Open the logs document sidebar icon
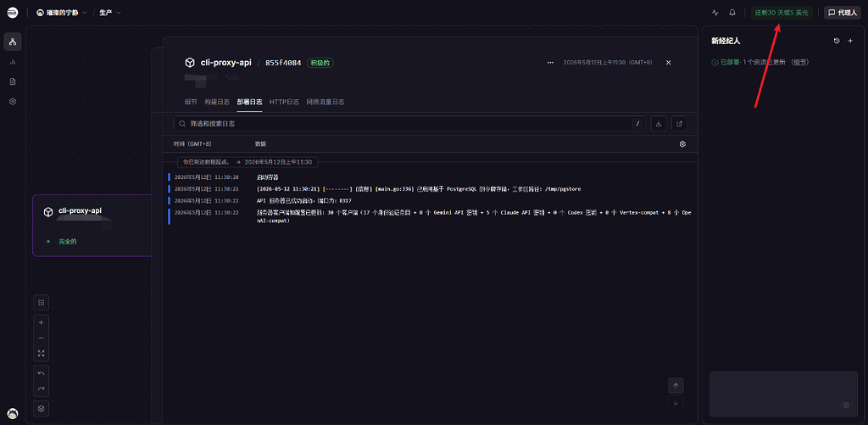 tap(13, 81)
